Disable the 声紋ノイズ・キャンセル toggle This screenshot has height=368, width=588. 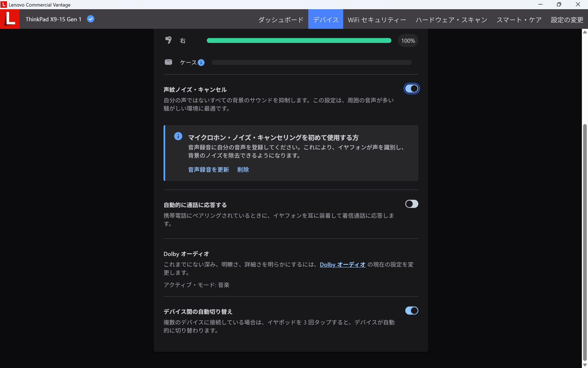(412, 89)
